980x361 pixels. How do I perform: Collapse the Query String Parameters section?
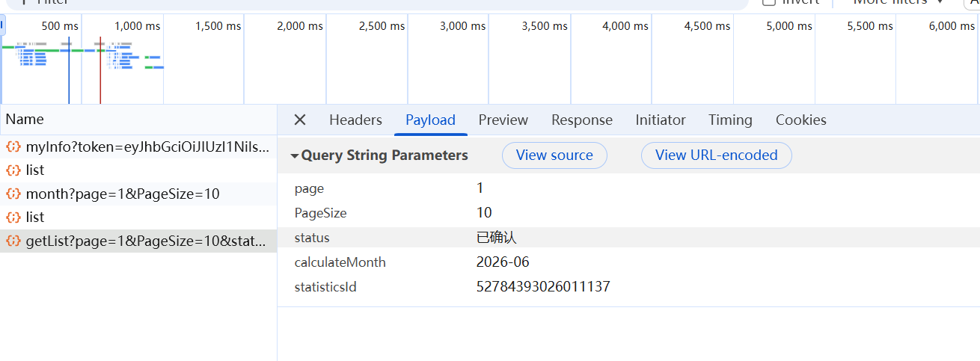295,156
